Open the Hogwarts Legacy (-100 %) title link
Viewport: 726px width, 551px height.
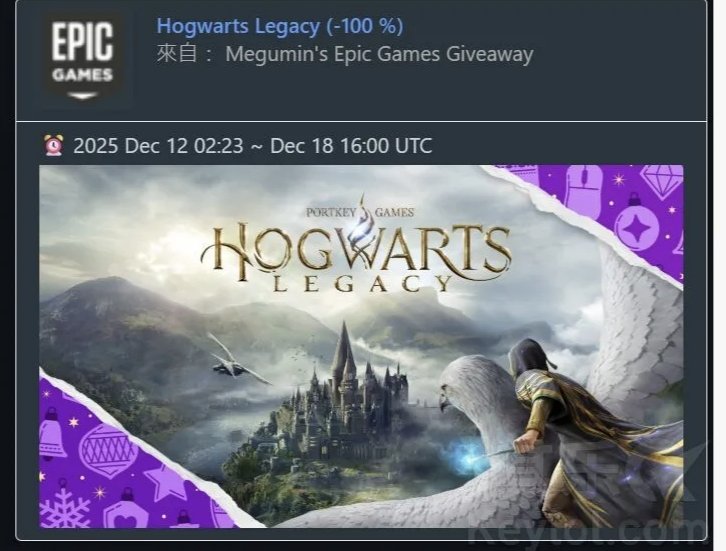(280, 26)
